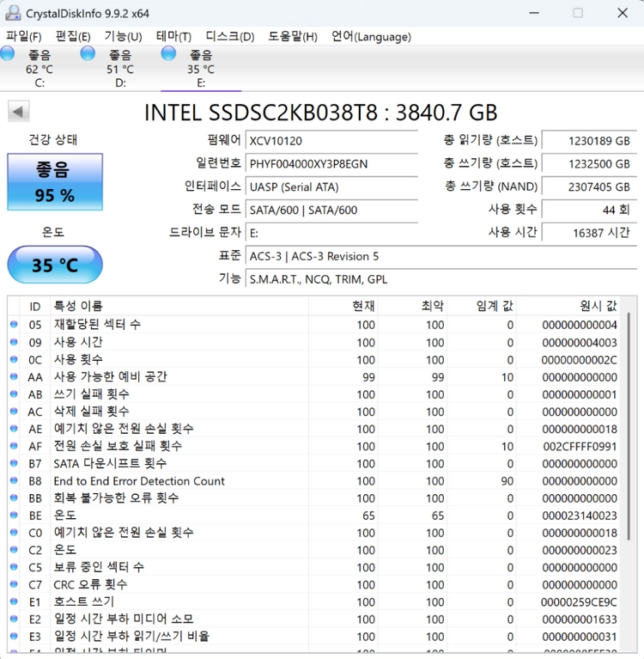The width and height of the screenshot is (644, 659).
Task: Click status dot for attribute E3 row
Action: [14, 637]
